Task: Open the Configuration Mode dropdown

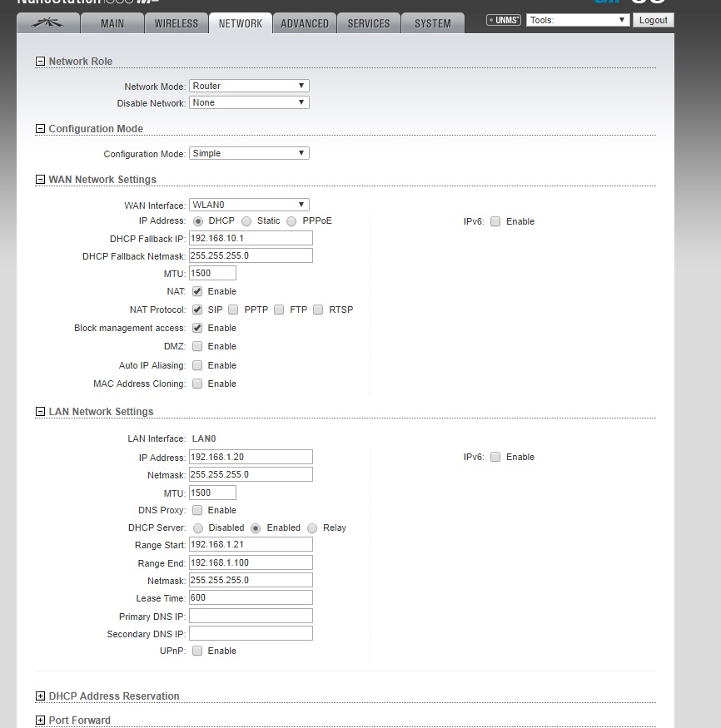Action: tap(249, 153)
